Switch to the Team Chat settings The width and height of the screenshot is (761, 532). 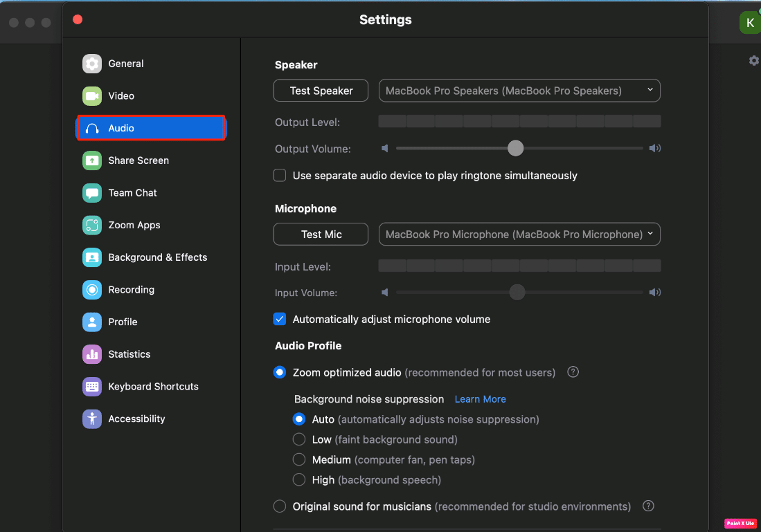152,193
